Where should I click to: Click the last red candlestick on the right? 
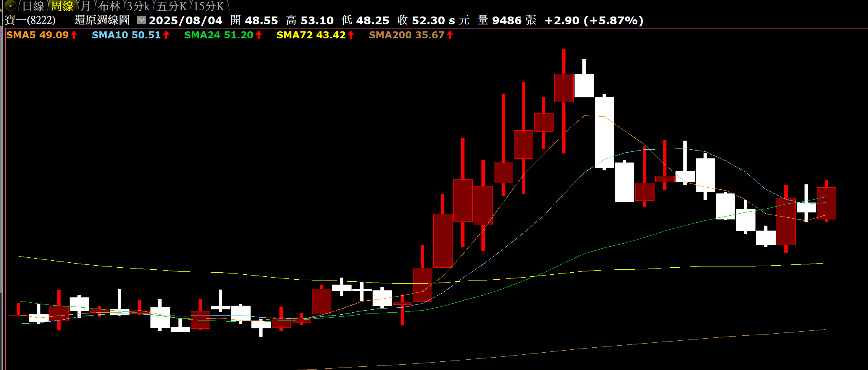coord(826,203)
